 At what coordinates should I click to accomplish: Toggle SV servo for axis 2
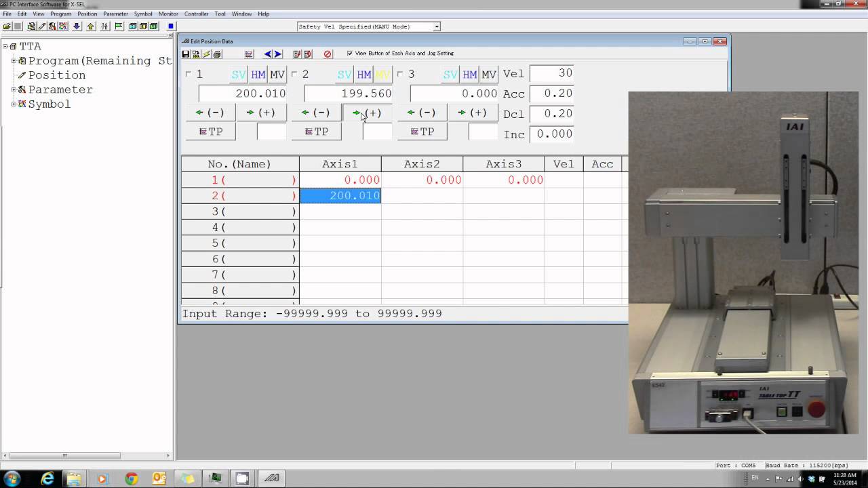tap(344, 75)
